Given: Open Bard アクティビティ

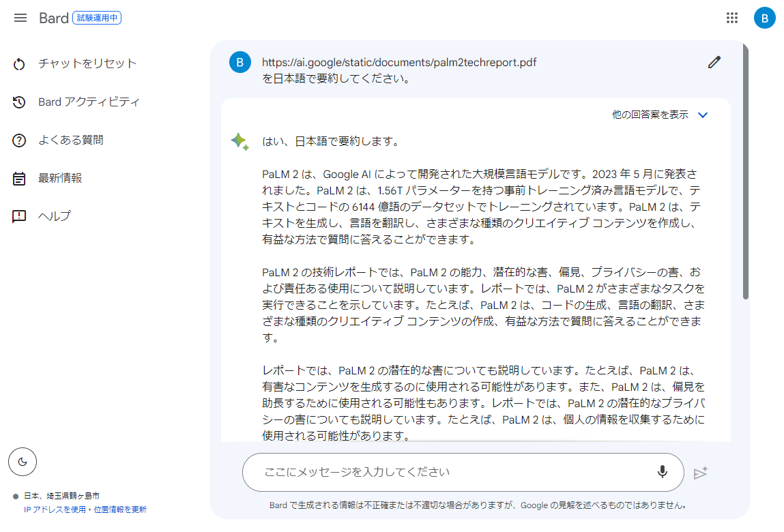Looking at the screenshot, I should (89, 102).
